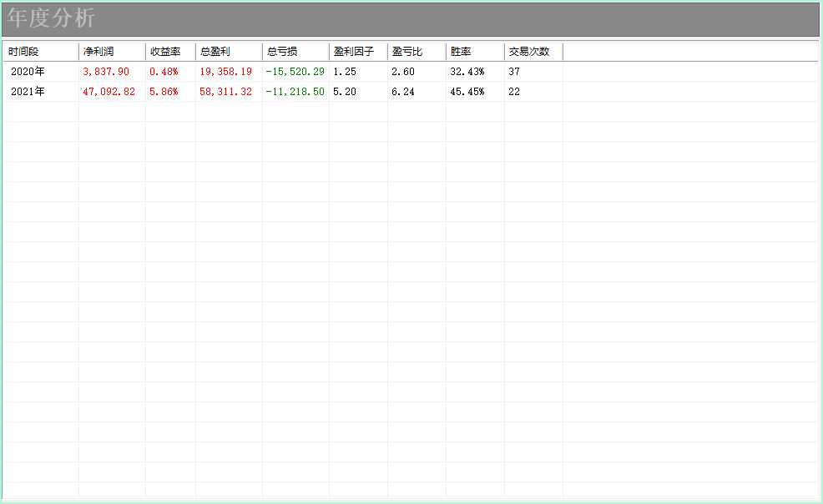The height and width of the screenshot is (504, 823).
Task: Click total profit 19,358.19
Action: coord(225,71)
